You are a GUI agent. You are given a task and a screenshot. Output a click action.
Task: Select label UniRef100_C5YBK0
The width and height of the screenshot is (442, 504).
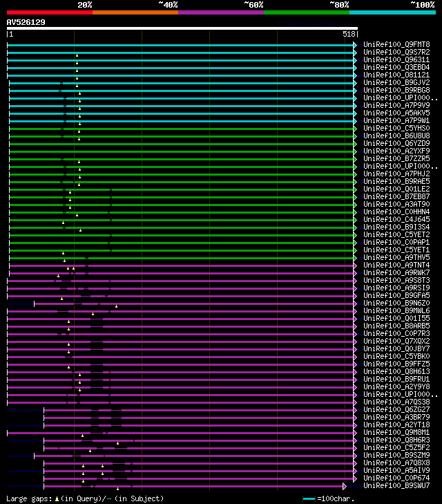point(396,357)
